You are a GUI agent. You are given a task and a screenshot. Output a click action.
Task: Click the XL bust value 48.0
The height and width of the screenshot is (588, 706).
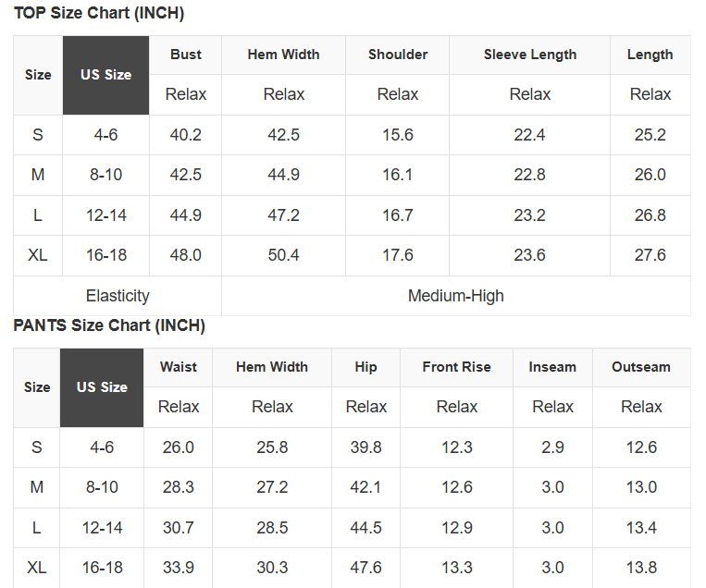[x=186, y=255]
